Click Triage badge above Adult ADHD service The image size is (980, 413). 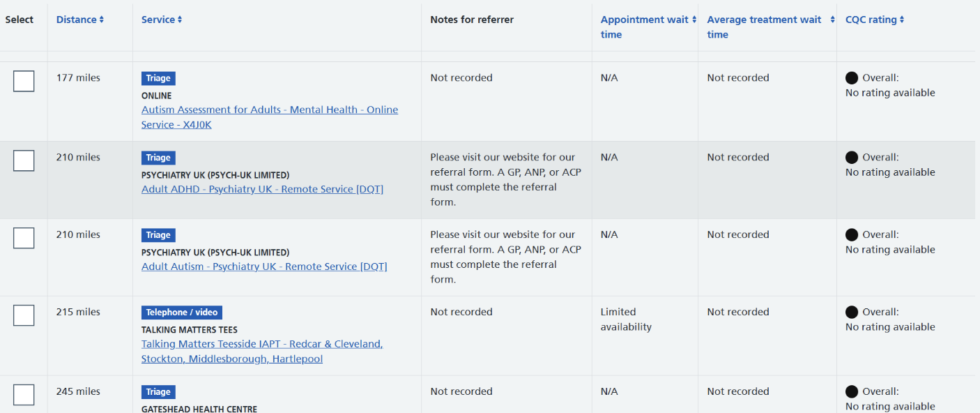tap(158, 158)
